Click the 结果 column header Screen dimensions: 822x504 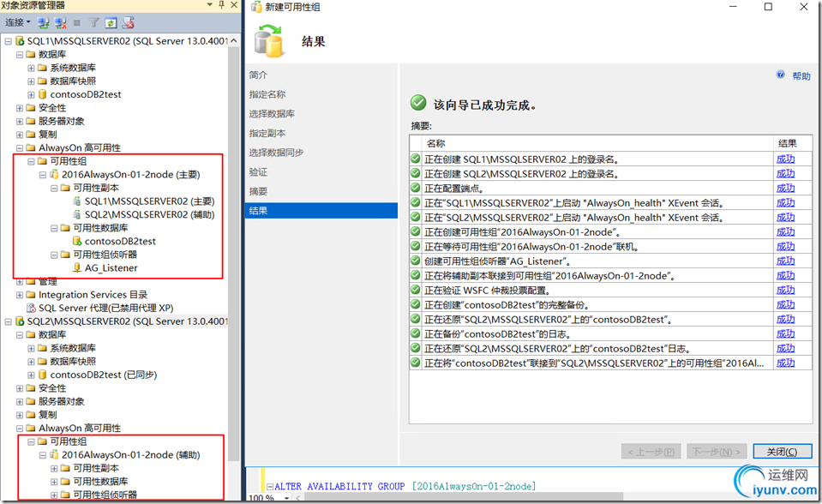[x=793, y=143]
